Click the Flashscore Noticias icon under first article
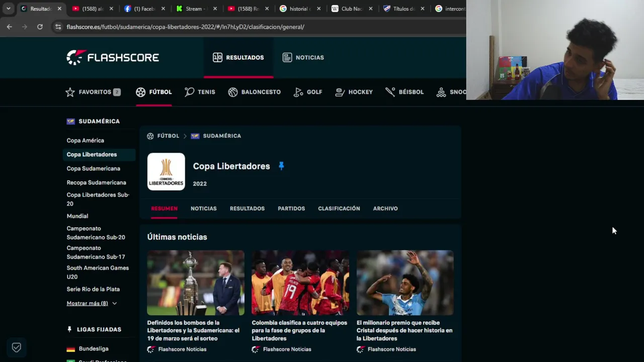This screenshot has height=362, width=644. [151, 349]
